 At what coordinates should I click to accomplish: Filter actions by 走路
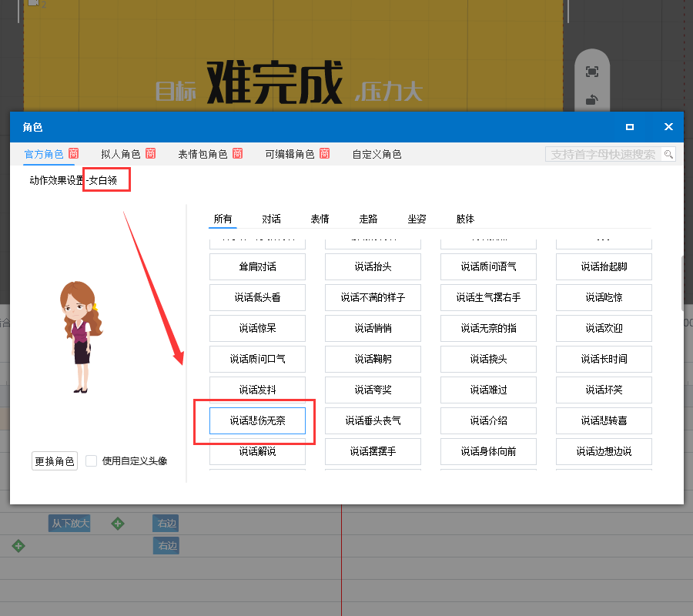coord(368,219)
